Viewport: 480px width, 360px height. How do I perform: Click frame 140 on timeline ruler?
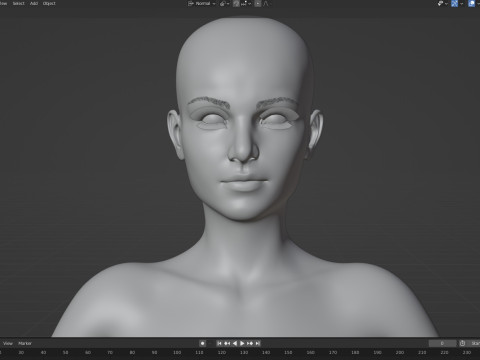266,353
